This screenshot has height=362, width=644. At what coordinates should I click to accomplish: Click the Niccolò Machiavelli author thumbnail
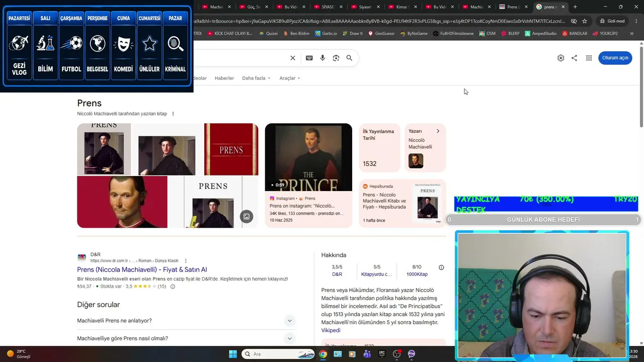(416, 161)
